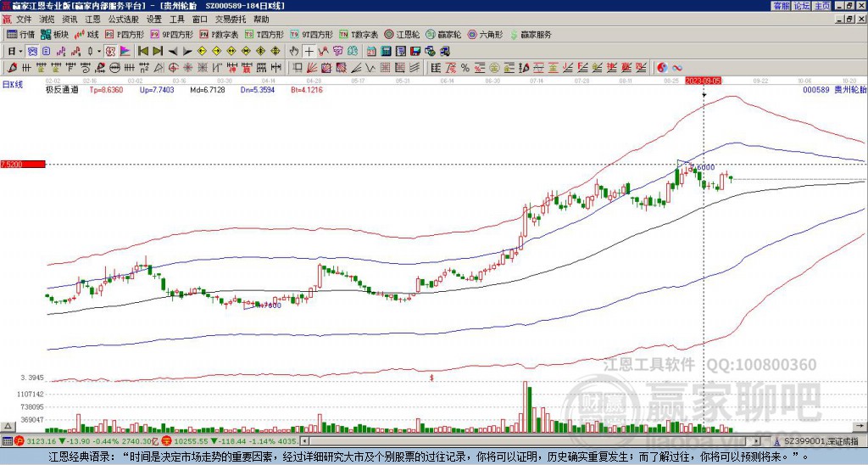
Task: Select the percent % retracement tool
Action: click(x=465, y=68)
